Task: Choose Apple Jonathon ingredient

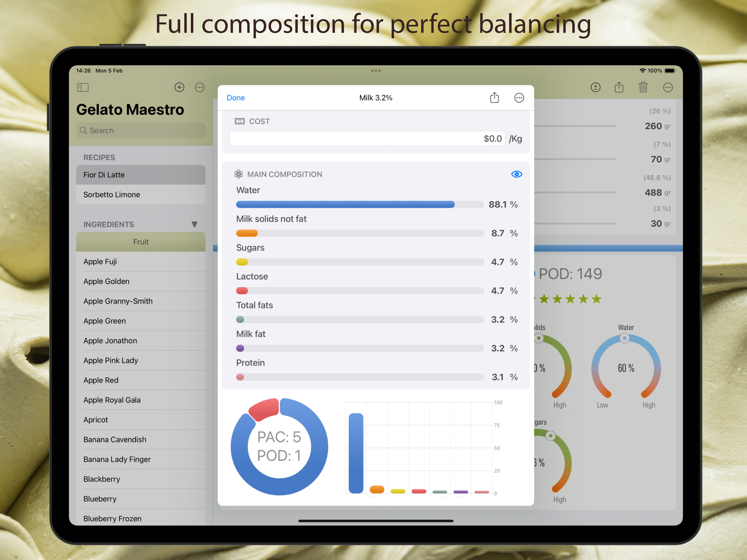Action: 141,340
